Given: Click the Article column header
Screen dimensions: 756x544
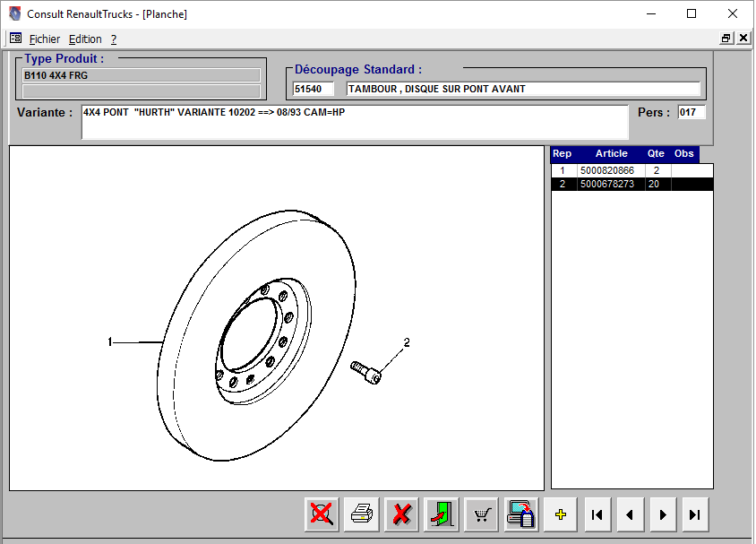Looking at the screenshot, I should (611, 154).
